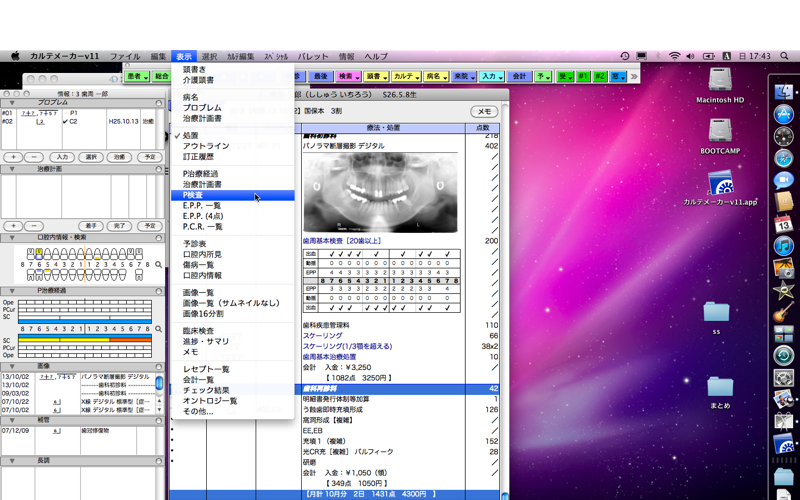Open the カルテメーカーv11.app desktop icon
The height and width of the screenshot is (500, 800).
click(720, 185)
